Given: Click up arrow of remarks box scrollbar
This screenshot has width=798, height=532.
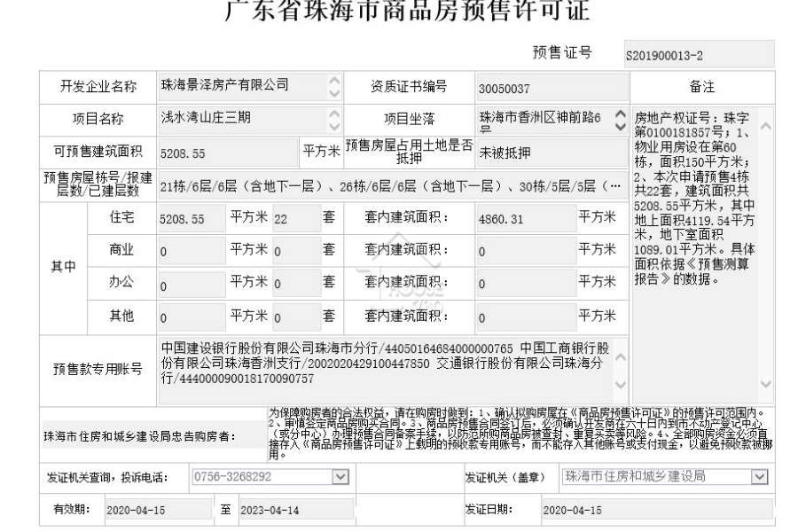Looking at the screenshot, I should [765, 126].
